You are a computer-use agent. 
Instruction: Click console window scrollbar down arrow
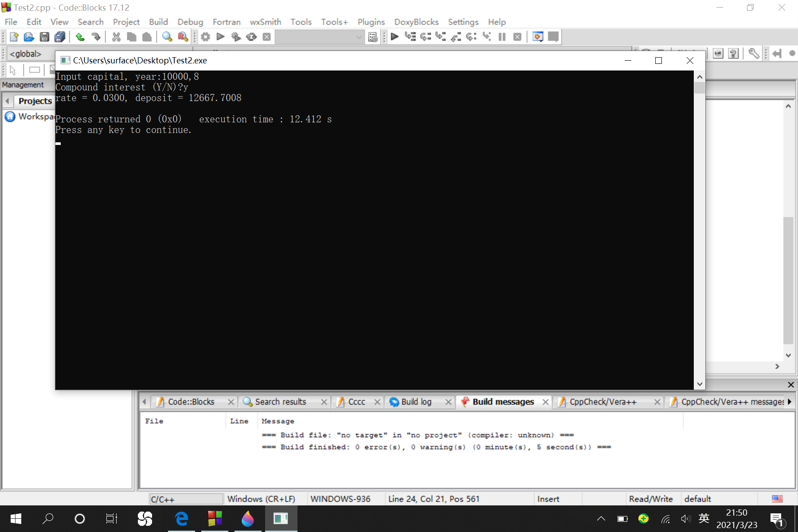tap(700, 384)
